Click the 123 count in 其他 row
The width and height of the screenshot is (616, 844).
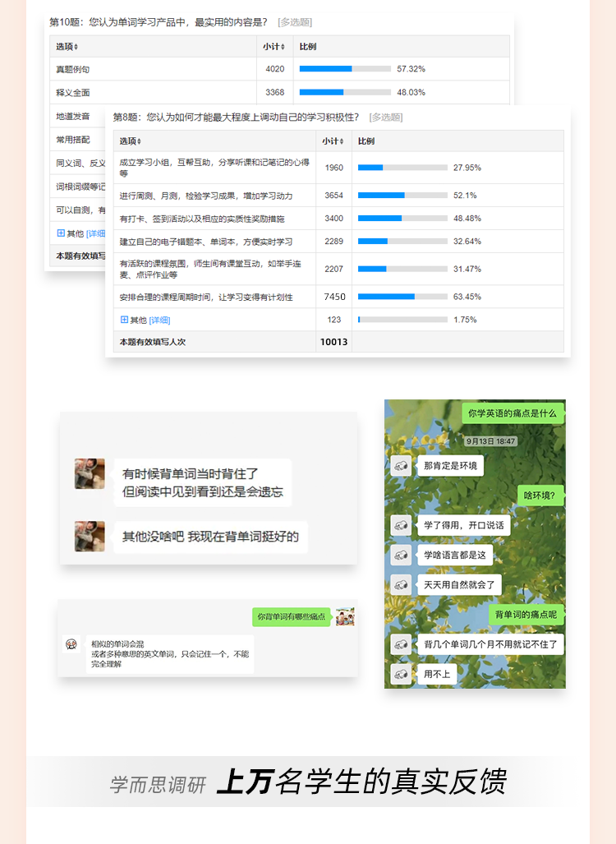coord(334,320)
